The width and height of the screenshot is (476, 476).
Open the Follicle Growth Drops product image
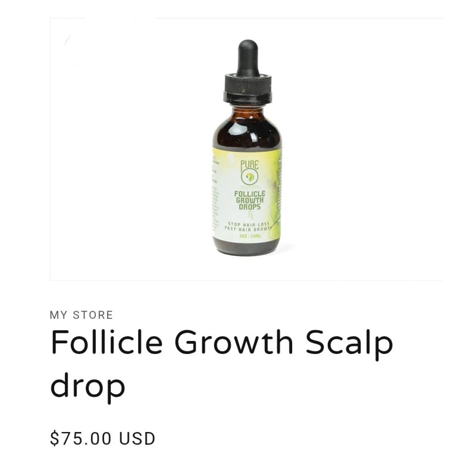246,149
